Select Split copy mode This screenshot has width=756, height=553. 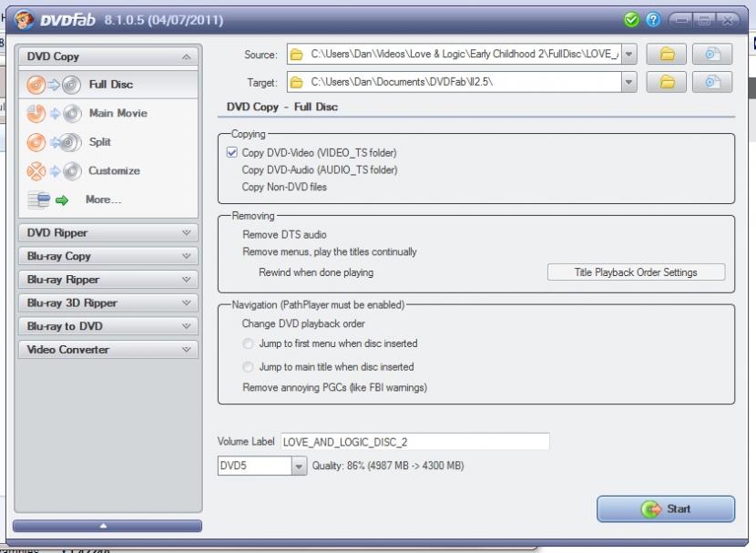[108, 142]
